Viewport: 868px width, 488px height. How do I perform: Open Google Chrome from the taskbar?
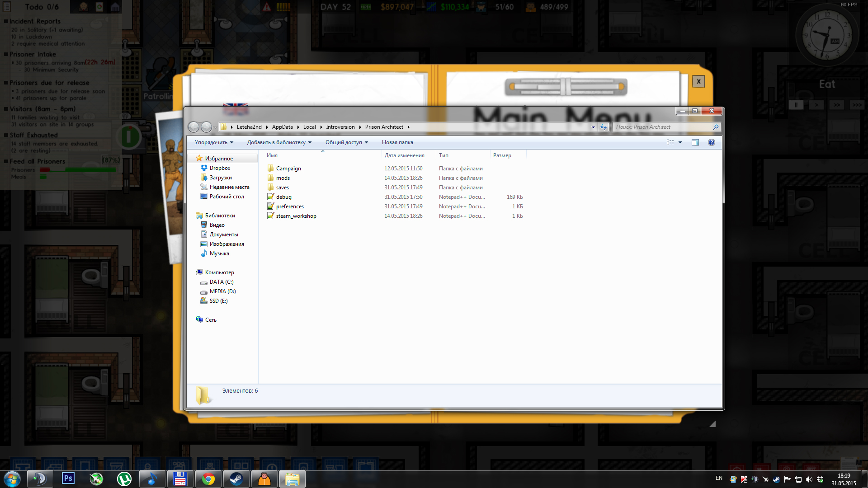pyautogui.click(x=208, y=479)
